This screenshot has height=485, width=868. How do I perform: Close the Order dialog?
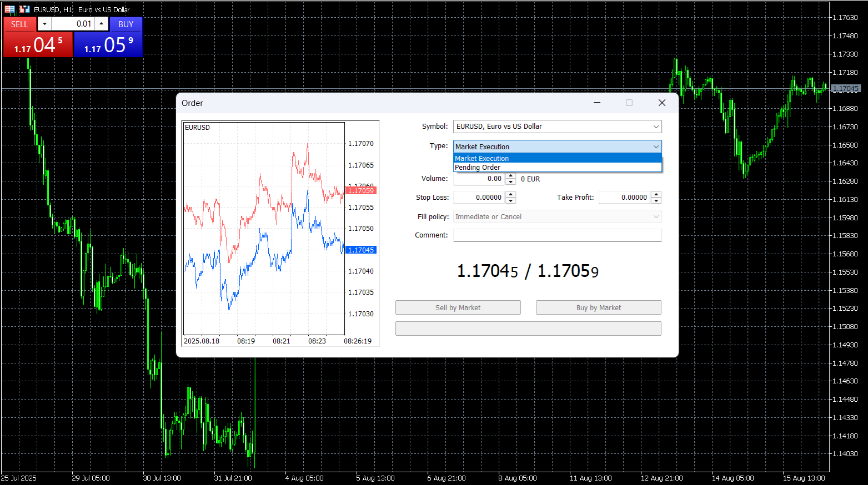pos(662,103)
